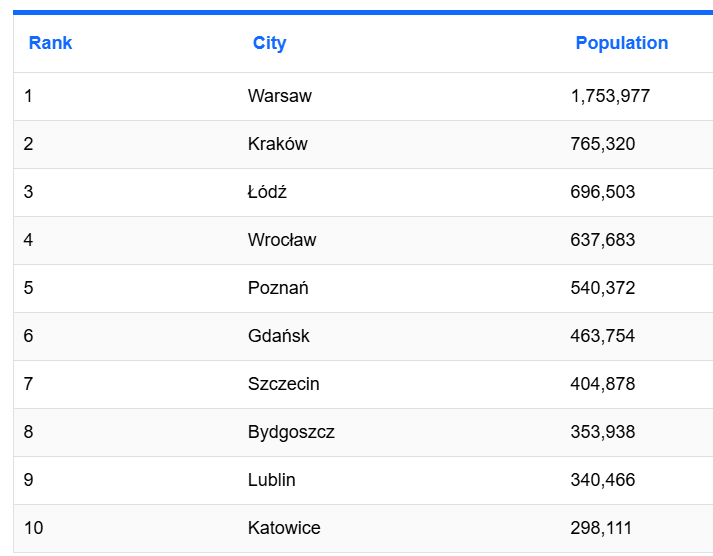Image resolution: width=713 pixels, height=556 pixels.
Task: Select the 340,466 population value
Action: pyautogui.click(x=603, y=480)
